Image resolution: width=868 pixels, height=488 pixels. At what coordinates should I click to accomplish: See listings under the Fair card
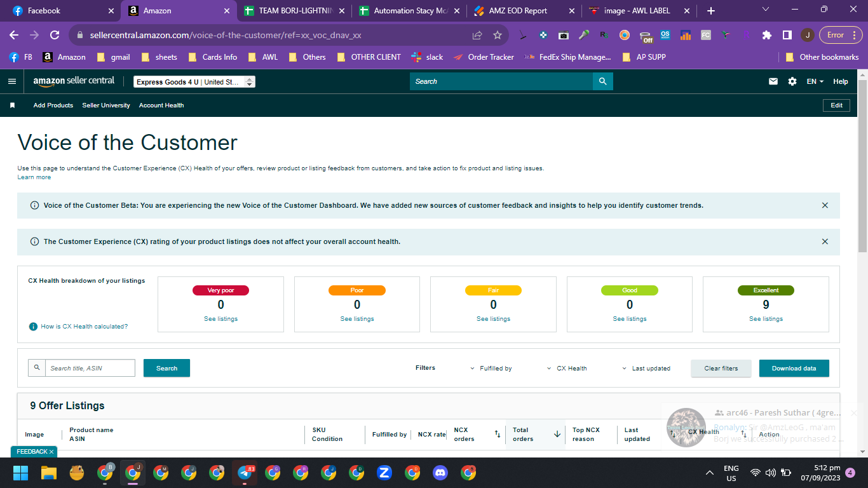[493, 319]
